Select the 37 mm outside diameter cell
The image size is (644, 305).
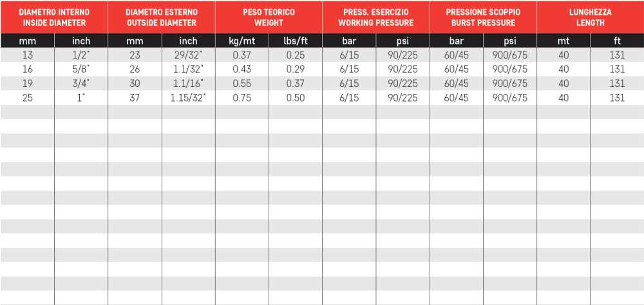(x=135, y=98)
